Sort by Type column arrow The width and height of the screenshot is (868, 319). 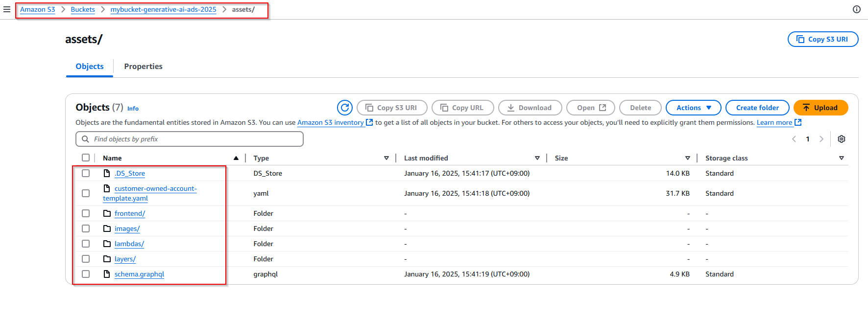pyautogui.click(x=386, y=158)
